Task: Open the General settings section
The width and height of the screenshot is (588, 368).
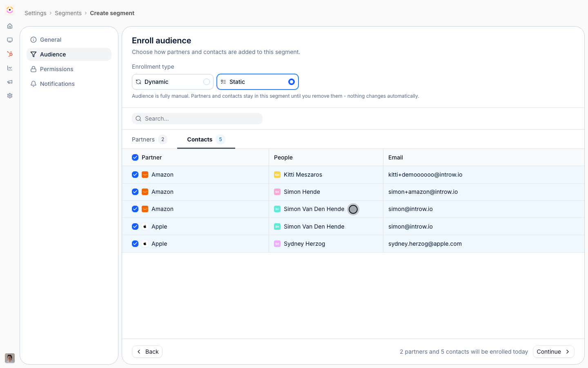Action: pyautogui.click(x=69, y=40)
